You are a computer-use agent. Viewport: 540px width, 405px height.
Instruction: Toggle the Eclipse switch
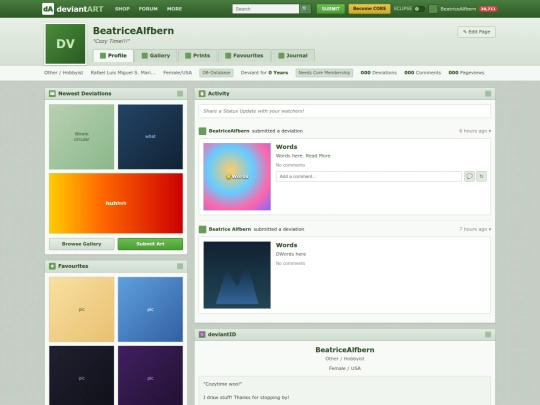point(419,9)
